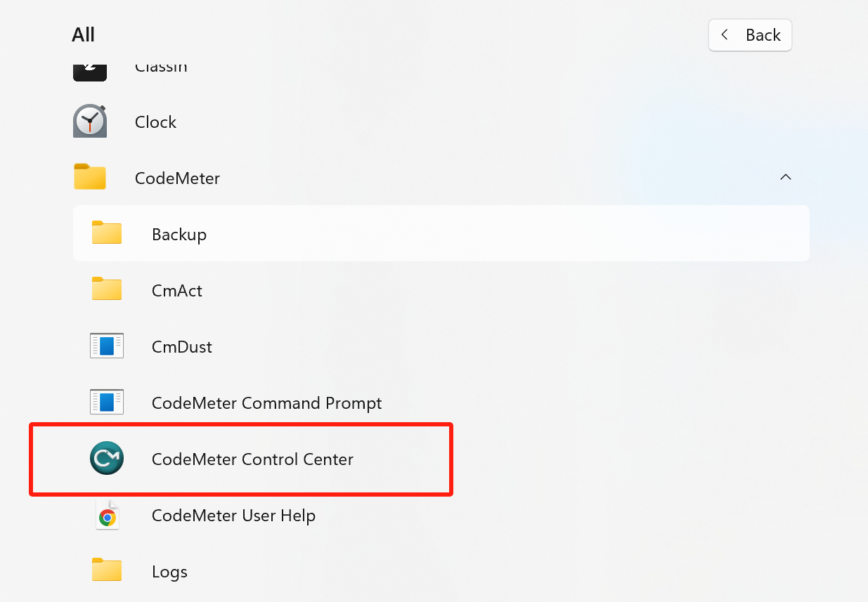This screenshot has width=868, height=602.
Task: Click the Clock app icon
Action: click(89, 121)
